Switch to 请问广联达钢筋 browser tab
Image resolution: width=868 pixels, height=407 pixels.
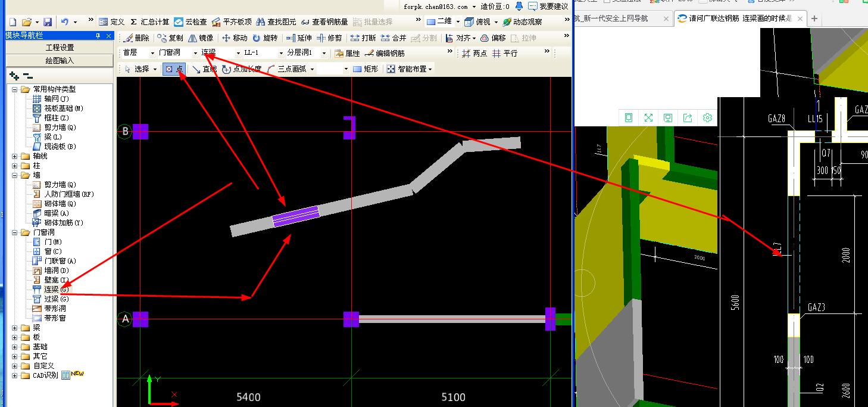click(x=741, y=18)
